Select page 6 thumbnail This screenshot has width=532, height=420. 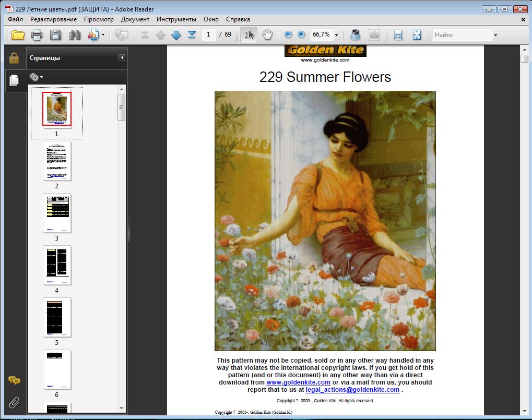(x=57, y=369)
